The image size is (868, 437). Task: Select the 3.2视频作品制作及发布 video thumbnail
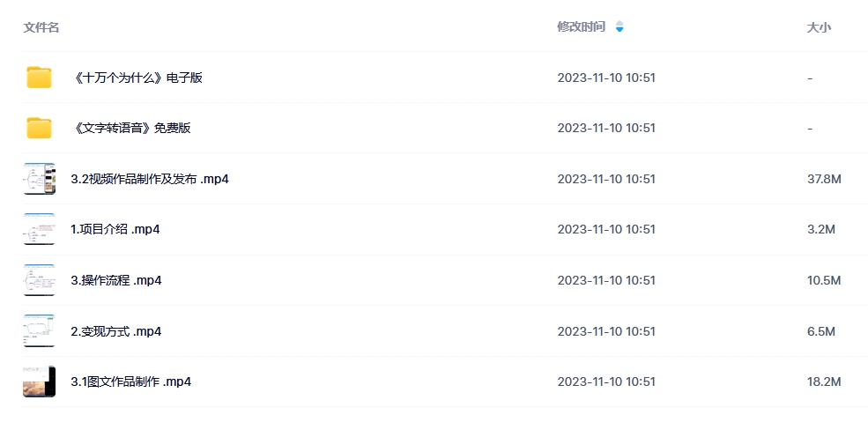click(x=40, y=179)
